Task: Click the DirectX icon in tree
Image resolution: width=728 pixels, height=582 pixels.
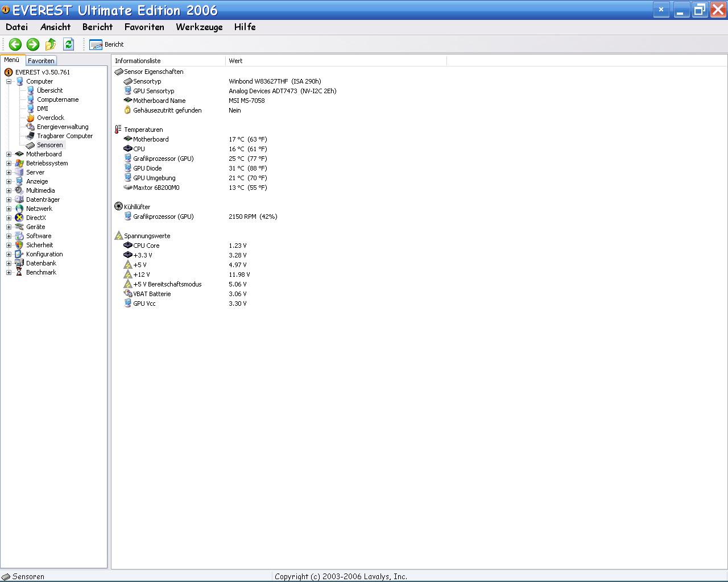Action: click(x=19, y=218)
